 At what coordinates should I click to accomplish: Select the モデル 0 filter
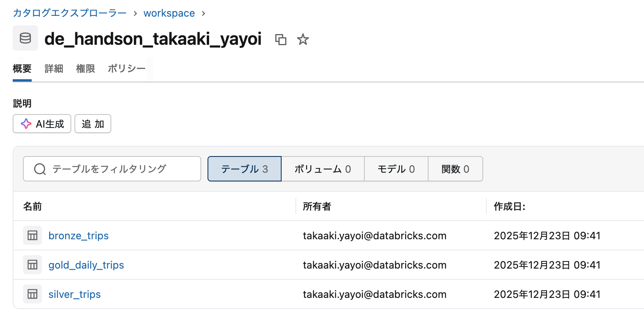pos(396,169)
